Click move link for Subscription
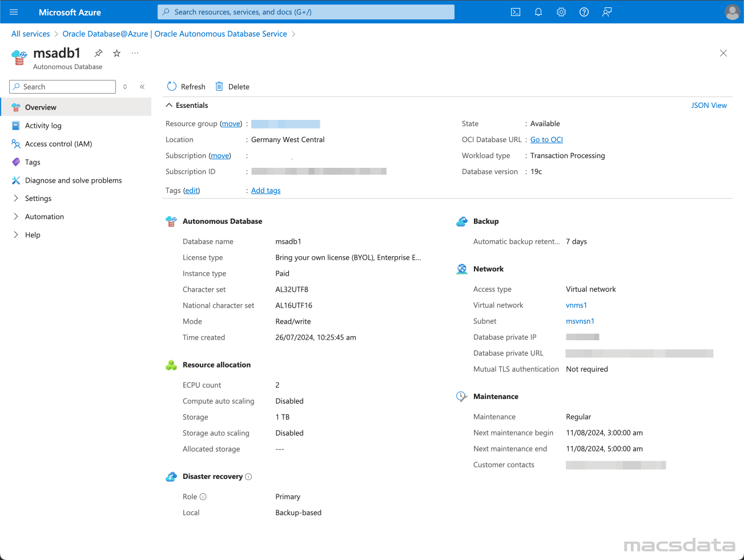 click(220, 155)
